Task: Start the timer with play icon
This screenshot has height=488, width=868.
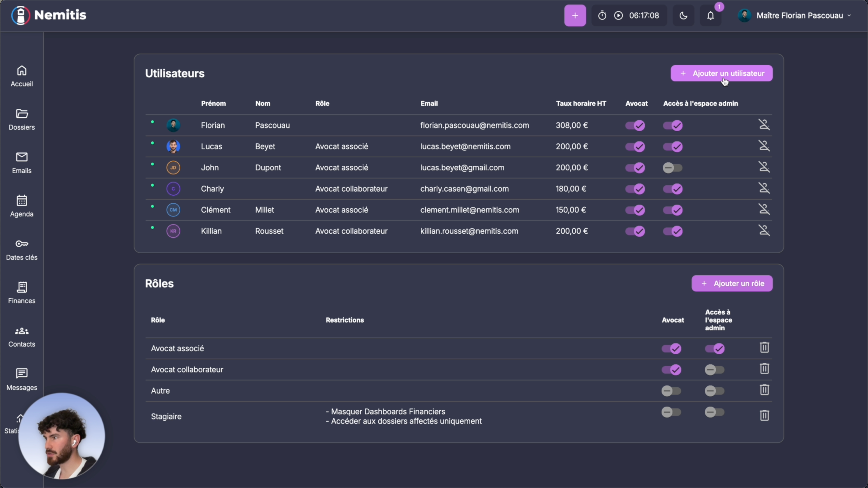Action: coord(618,16)
